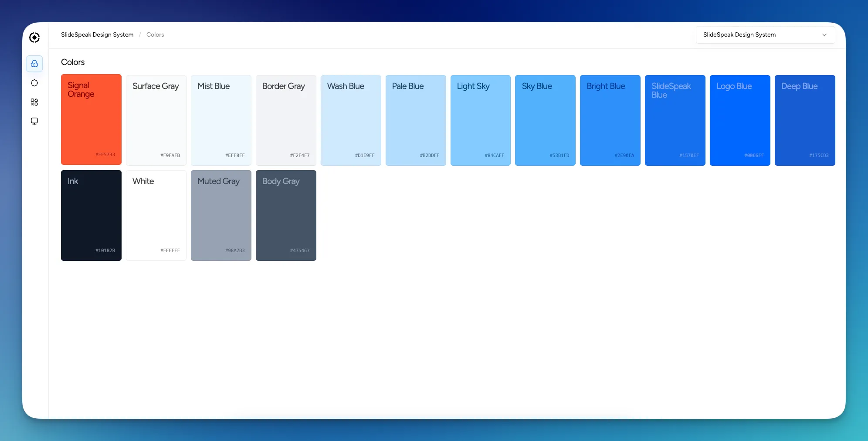Click the Logo Blue color swatch
The image size is (868, 441).
pos(740,120)
